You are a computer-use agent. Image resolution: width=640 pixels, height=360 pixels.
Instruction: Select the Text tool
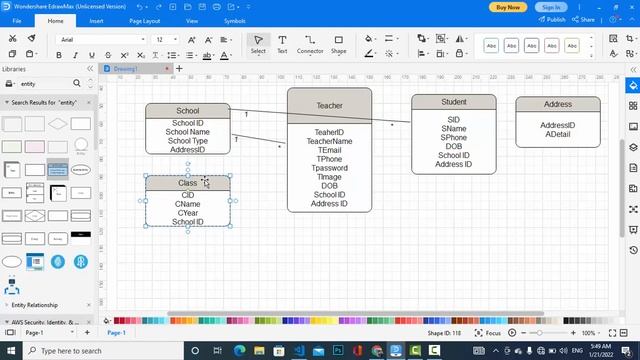point(282,44)
